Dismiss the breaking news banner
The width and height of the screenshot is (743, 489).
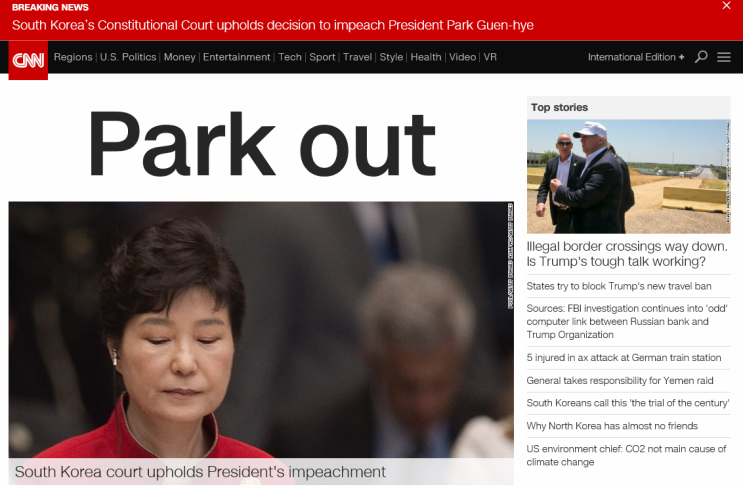click(x=726, y=6)
